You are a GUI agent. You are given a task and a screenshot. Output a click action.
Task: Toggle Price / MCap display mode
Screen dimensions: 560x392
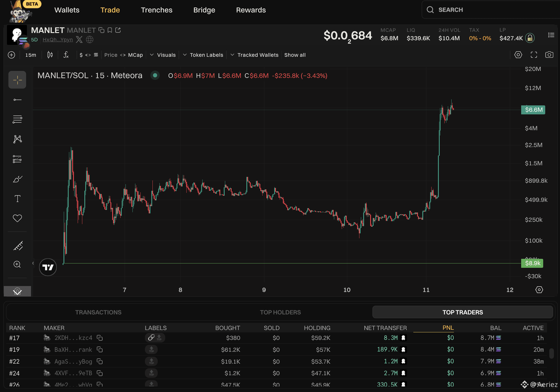pyautogui.click(x=123, y=55)
